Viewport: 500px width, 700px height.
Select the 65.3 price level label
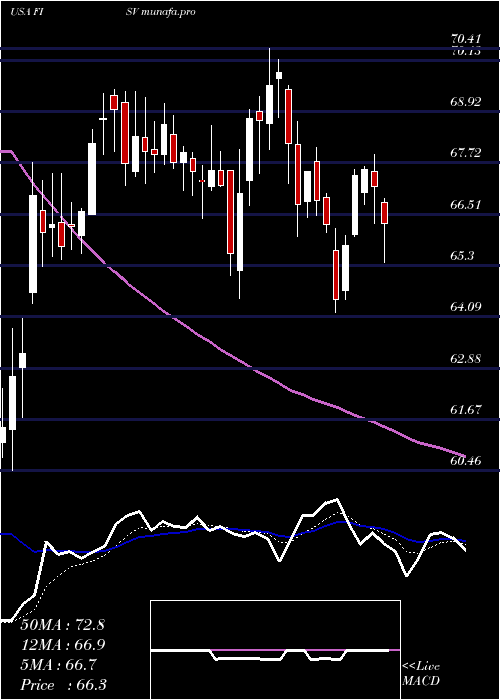462,256
